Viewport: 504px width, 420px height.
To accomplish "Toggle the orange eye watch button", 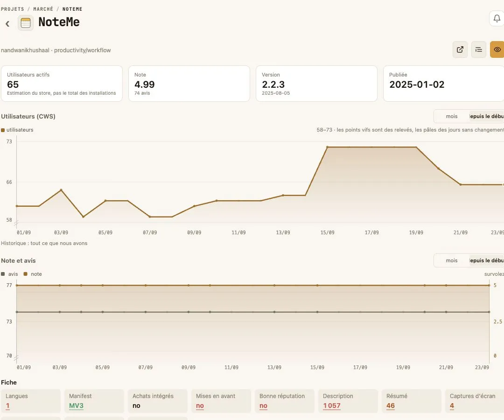I will [x=497, y=49].
